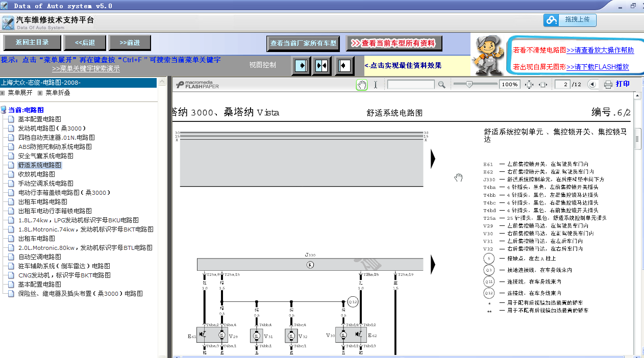Screen dimensions: 644x358
Task: Open 手动空调系统电路图
Action: [x=45, y=184]
